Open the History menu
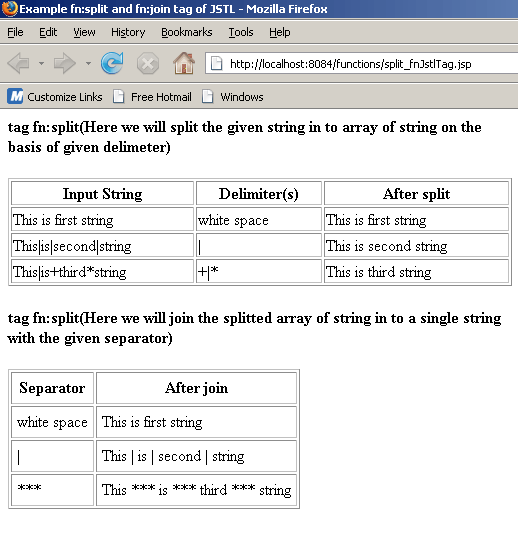518x549 pixels. [128, 32]
